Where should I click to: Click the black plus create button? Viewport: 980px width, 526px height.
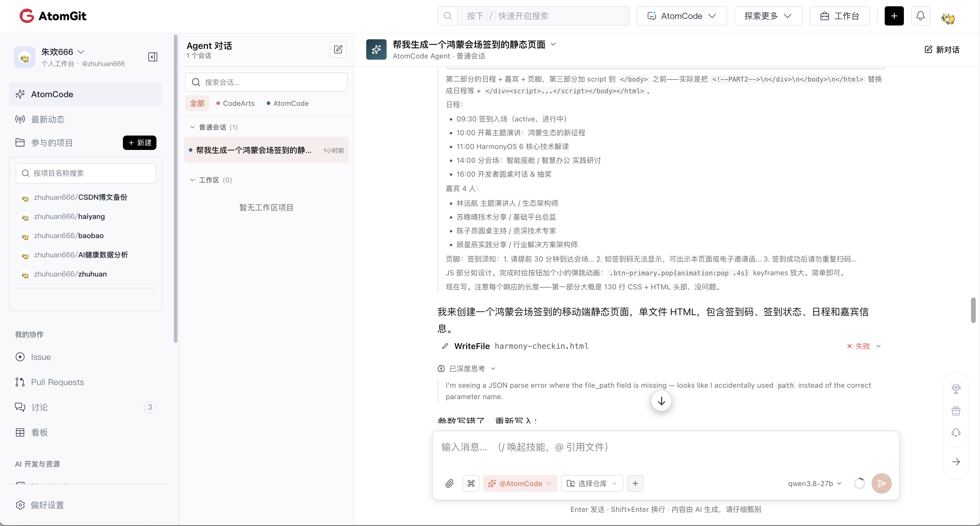click(894, 16)
